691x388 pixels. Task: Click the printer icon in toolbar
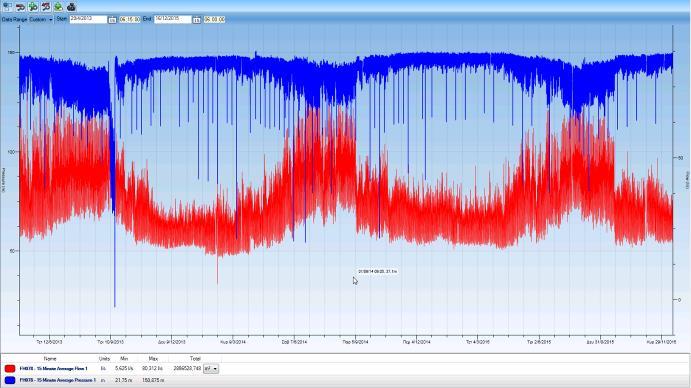[71, 7]
